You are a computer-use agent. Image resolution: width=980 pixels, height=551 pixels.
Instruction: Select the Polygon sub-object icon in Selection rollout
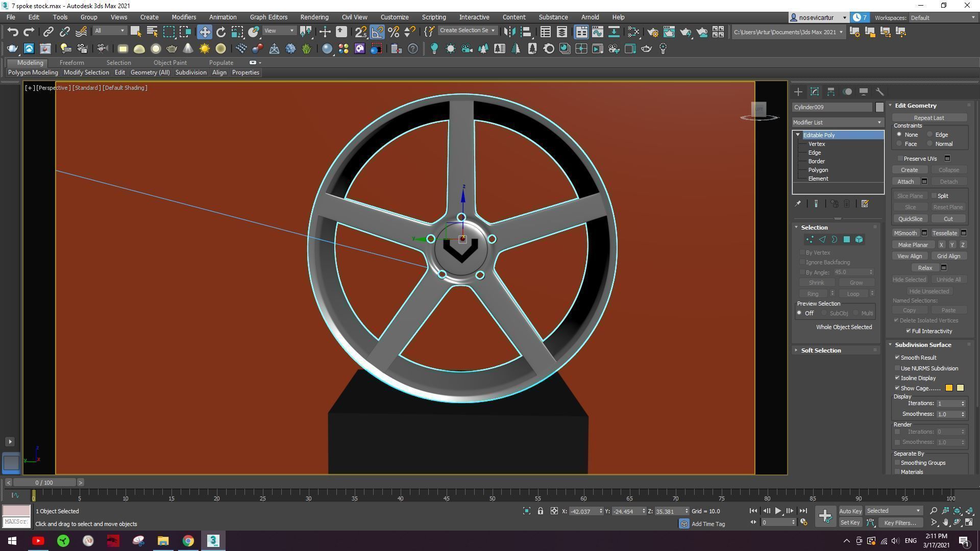click(x=847, y=239)
